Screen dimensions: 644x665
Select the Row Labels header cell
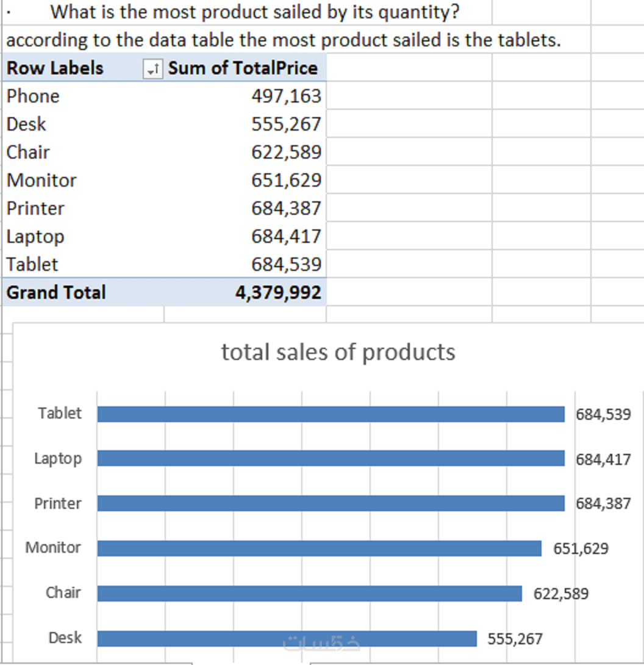(x=55, y=68)
